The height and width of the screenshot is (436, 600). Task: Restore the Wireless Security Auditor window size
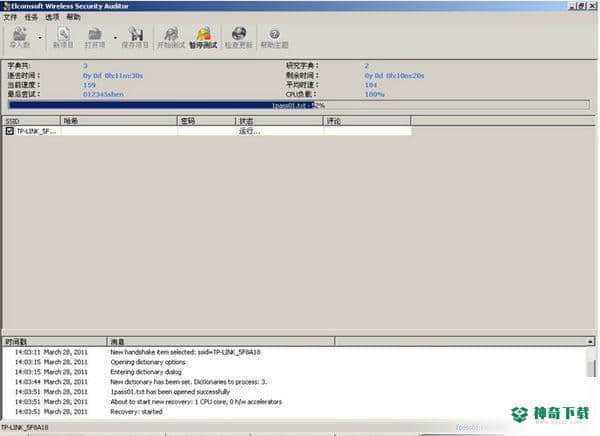pos(582,6)
